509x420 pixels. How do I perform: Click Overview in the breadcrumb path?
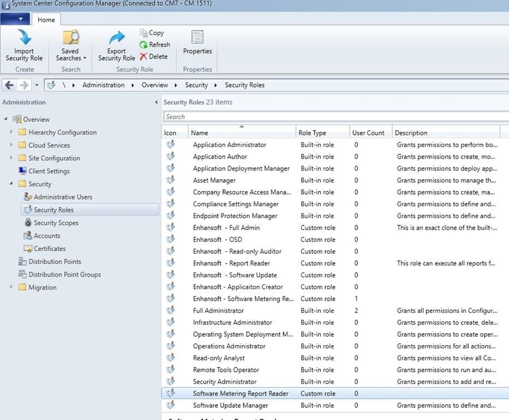coord(155,85)
